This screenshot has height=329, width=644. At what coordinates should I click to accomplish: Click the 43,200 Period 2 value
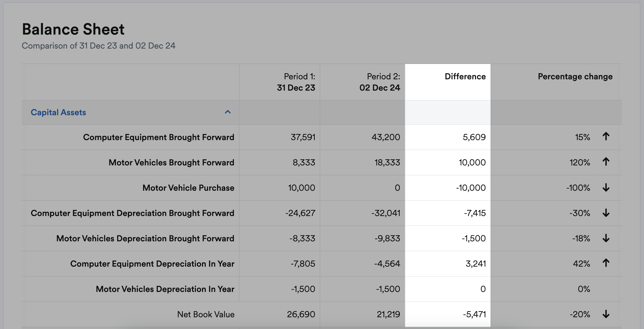(x=386, y=137)
